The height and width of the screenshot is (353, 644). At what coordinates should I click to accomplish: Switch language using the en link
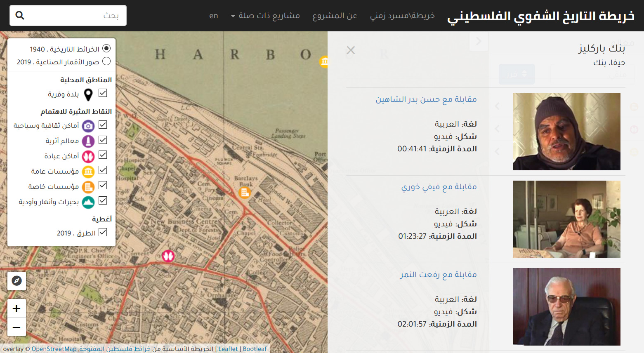(213, 16)
